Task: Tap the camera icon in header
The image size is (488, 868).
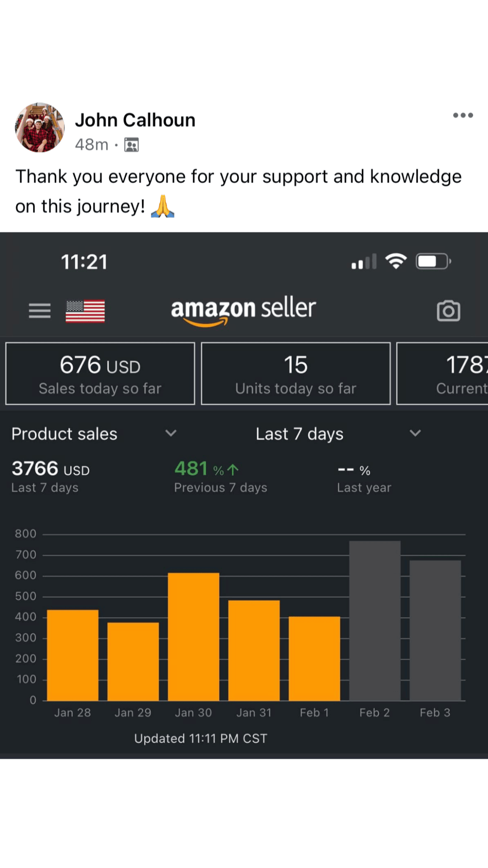Action: pos(448,311)
